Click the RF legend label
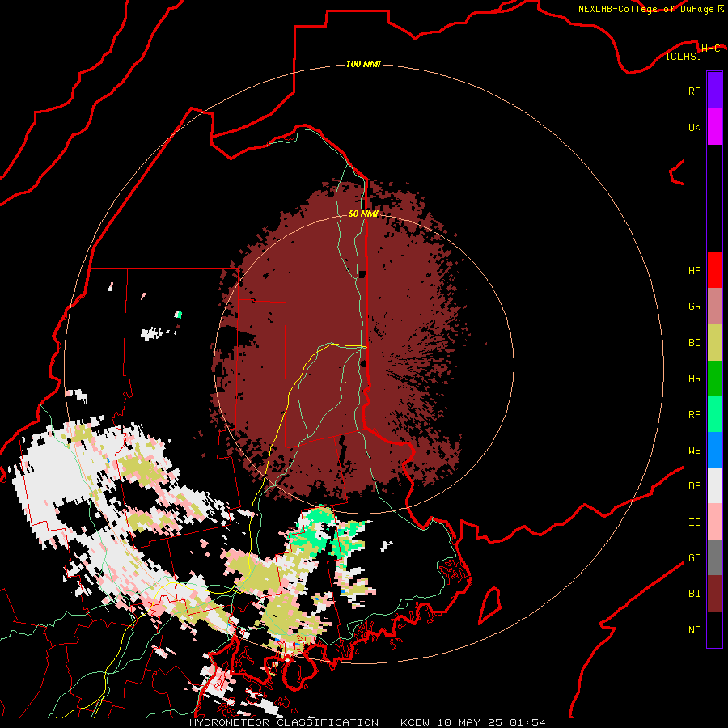728x728 pixels. point(694,91)
